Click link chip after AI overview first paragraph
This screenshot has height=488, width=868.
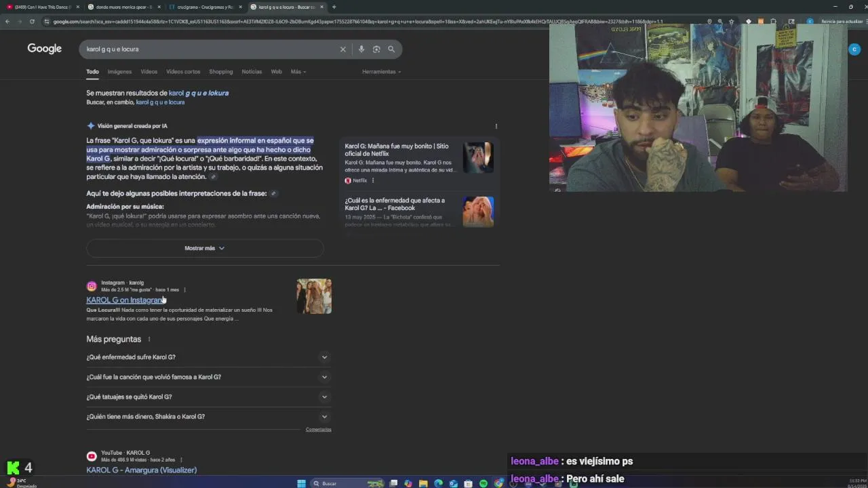pyautogui.click(x=213, y=177)
